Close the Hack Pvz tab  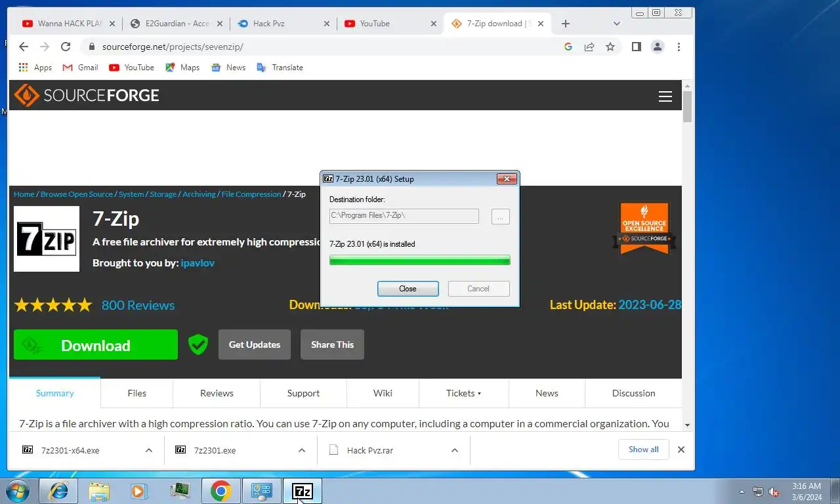[327, 24]
